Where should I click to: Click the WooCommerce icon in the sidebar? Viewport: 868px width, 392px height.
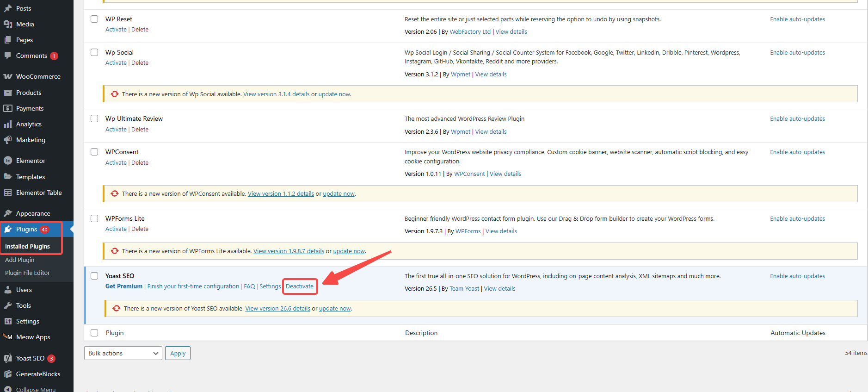click(8, 76)
